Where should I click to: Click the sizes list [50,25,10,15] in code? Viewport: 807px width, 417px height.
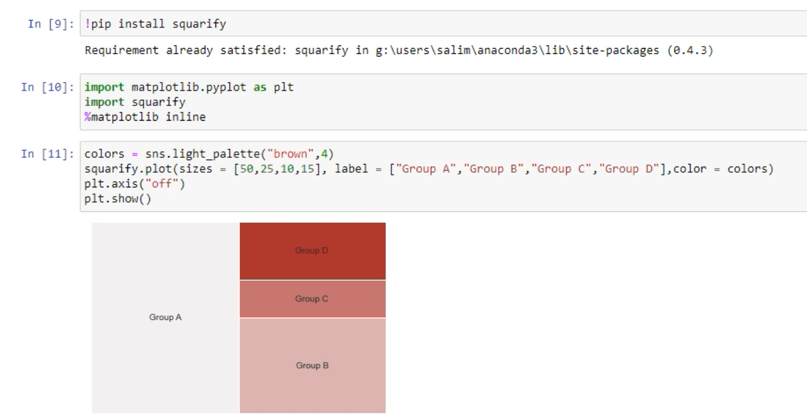point(250,169)
